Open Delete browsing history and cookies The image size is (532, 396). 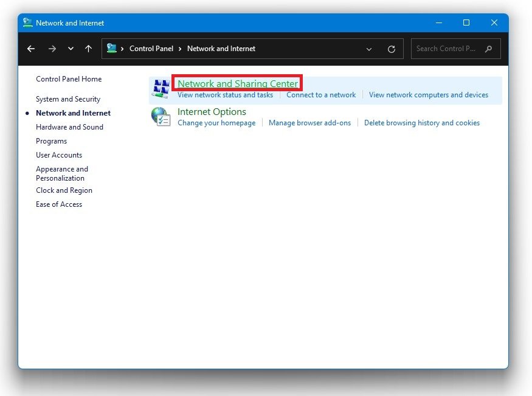click(421, 123)
